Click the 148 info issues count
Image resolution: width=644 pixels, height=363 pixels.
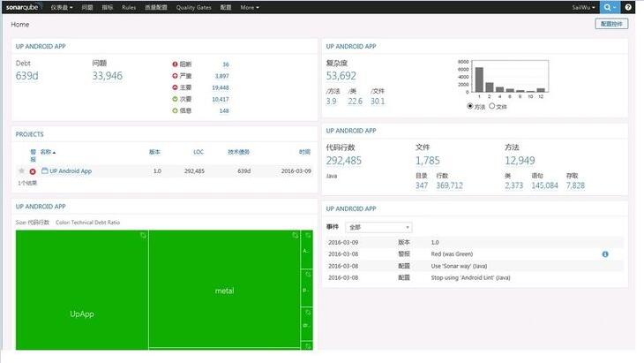[x=224, y=110]
